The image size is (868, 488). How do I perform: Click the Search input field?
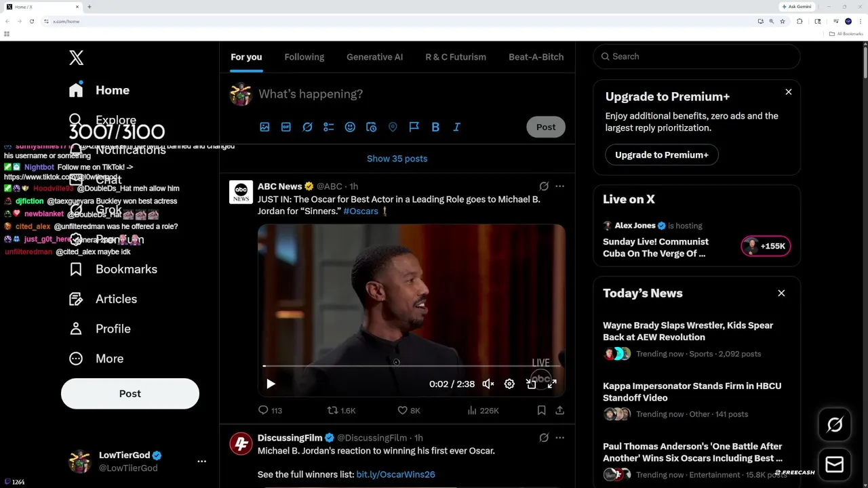tap(696, 57)
